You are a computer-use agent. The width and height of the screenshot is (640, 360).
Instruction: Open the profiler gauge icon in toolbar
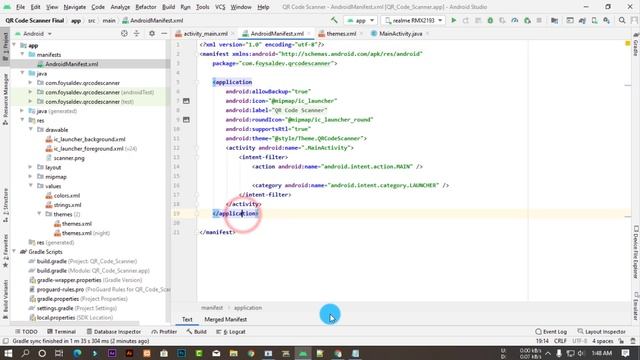coord(515,20)
